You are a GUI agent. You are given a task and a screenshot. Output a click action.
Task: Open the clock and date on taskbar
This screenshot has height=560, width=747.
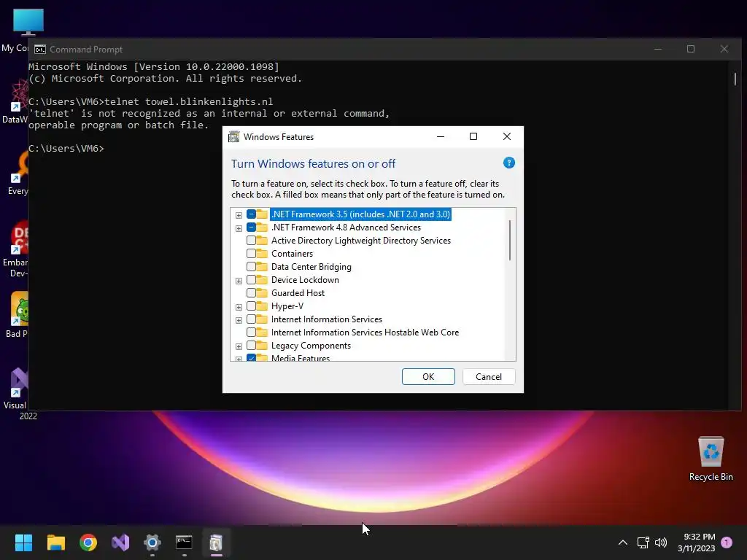coord(697,542)
